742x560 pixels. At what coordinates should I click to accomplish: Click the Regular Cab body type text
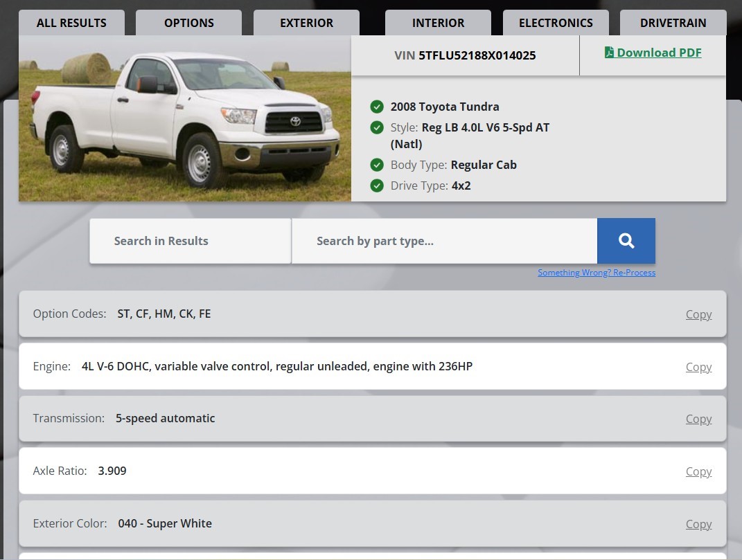pos(483,165)
